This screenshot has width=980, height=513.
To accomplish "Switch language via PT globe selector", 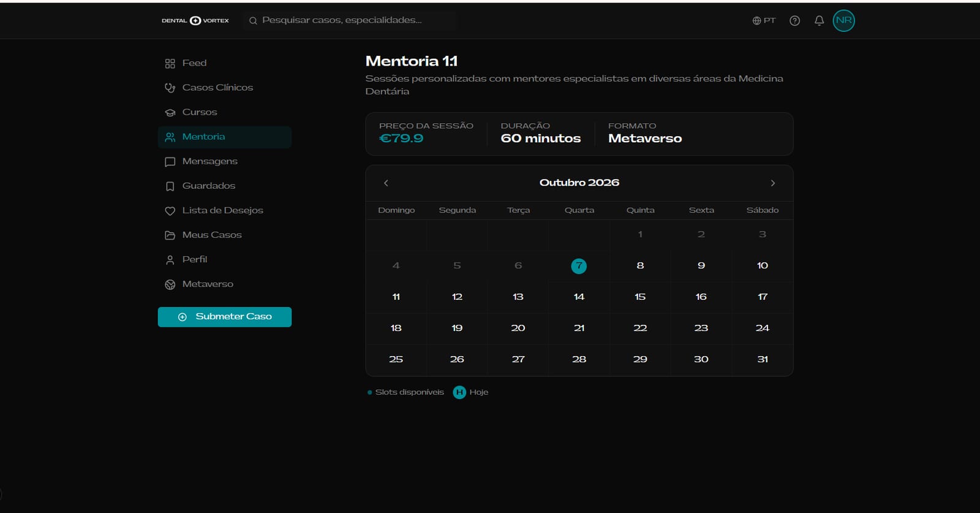I will click(764, 20).
